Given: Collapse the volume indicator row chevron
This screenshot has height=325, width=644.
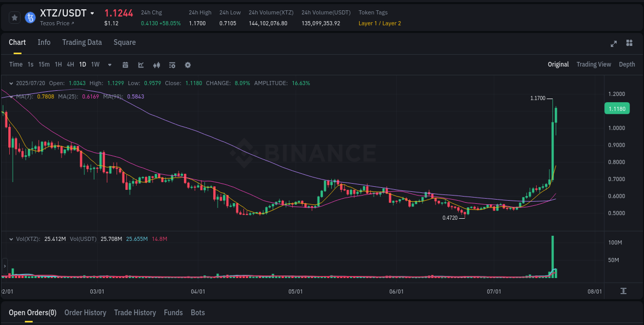Looking at the screenshot, I should coord(11,239).
